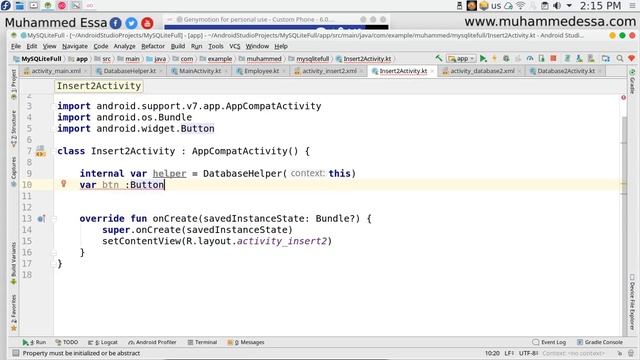The image size is (640, 360).
Task: Open the Fedora application menu icon
Action: coord(6,5)
